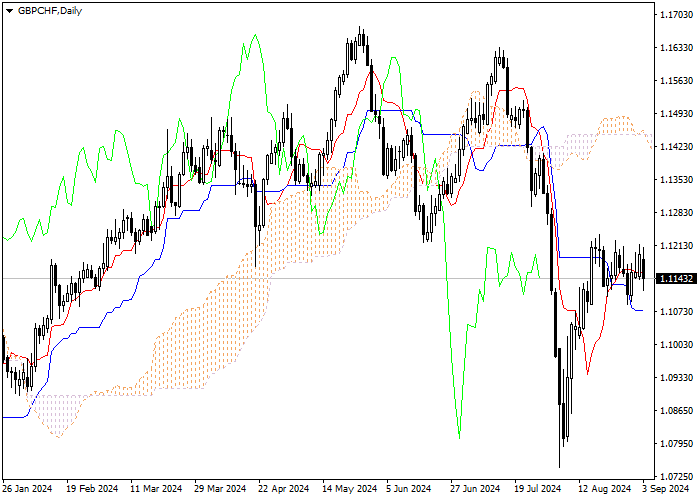Select the 22 Apr 2024 date label
700x500 pixels.
(x=284, y=489)
